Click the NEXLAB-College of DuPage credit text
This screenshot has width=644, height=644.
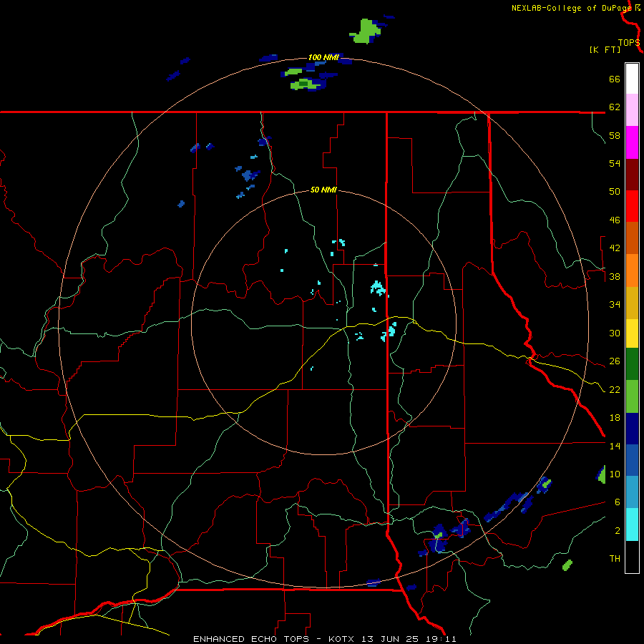click(x=571, y=8)
